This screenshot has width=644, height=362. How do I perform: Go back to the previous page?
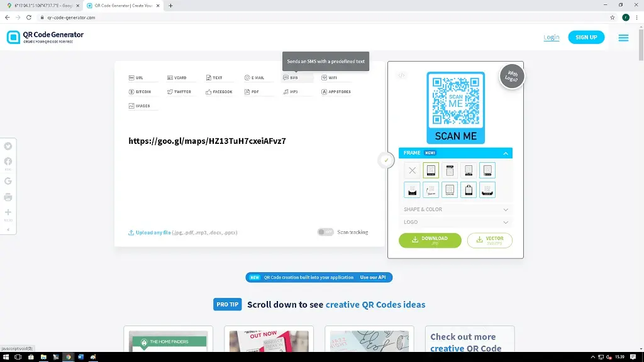[8, 17]
